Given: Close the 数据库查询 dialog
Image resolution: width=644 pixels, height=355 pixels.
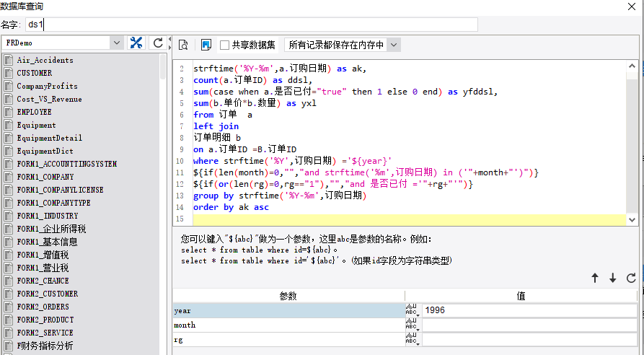Looking at the screenshot, I should click(x=632, y=6).
